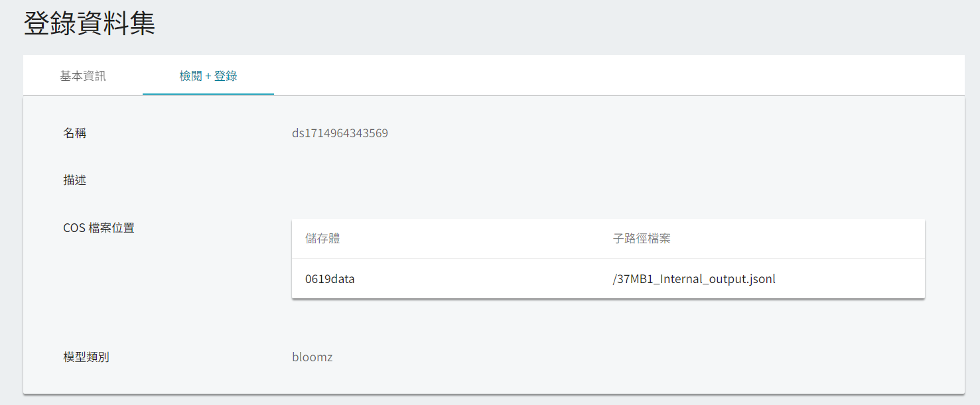
Task: Click the 登錄資料集 page heading
Action: (x=90, y=23)
